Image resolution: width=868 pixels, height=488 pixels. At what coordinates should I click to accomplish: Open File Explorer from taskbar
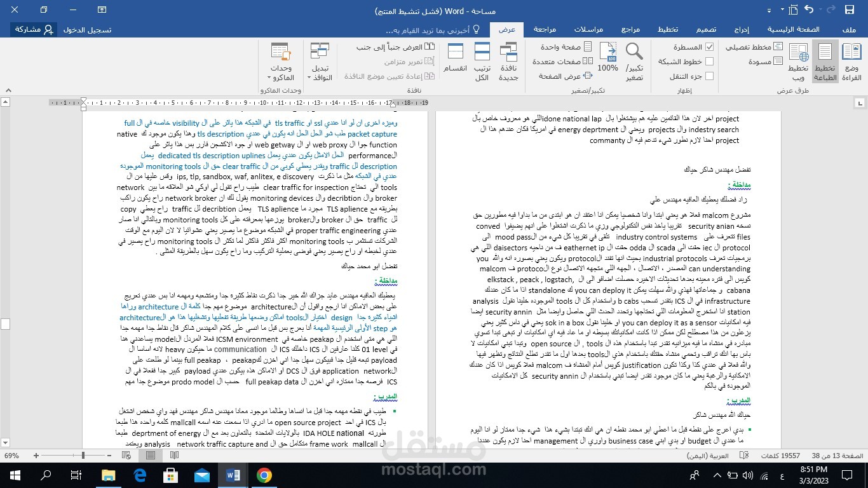(x=108, y=475)
